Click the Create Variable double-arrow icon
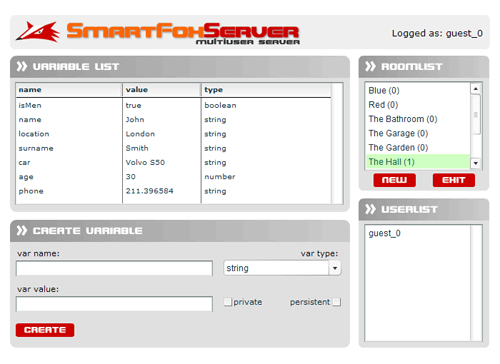 click(x=22, y=230)
